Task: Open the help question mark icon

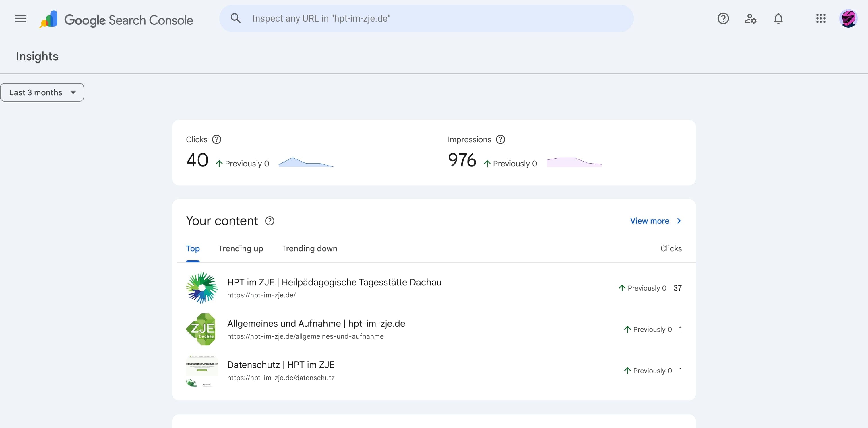Action: 723,19
